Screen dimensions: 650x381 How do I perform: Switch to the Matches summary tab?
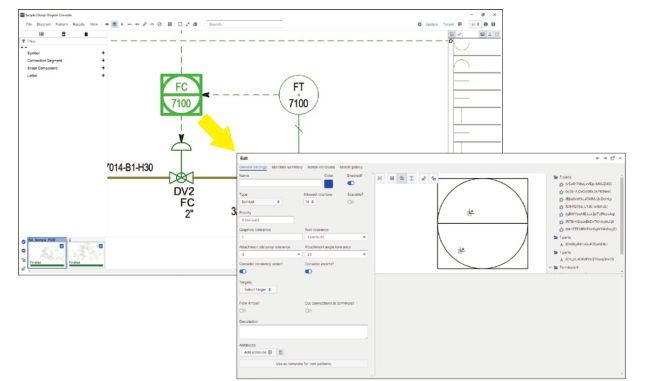(287, 167)
